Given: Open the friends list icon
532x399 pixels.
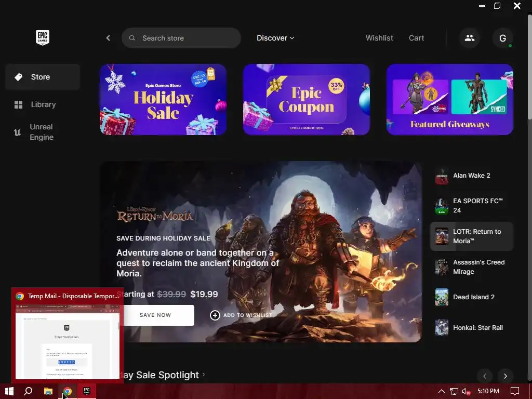Looking at the screenshot, I should click(x=470, y=38).
